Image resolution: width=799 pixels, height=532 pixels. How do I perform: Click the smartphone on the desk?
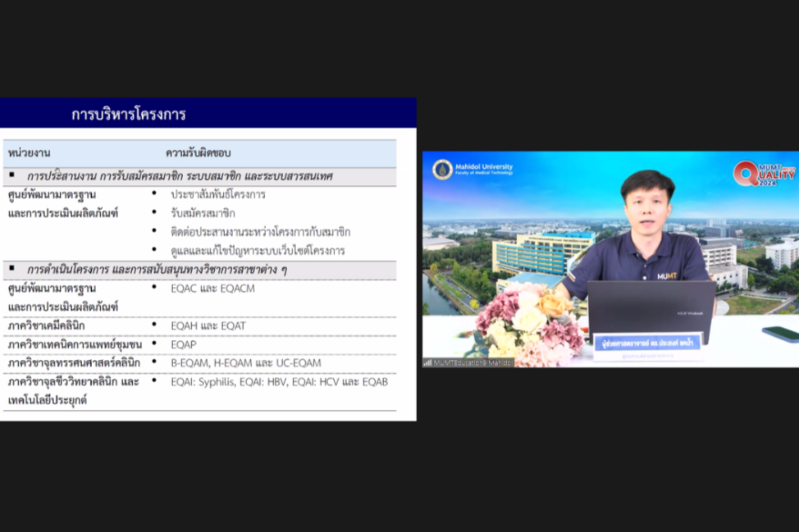pyautogui.click(x=780, y=334)
